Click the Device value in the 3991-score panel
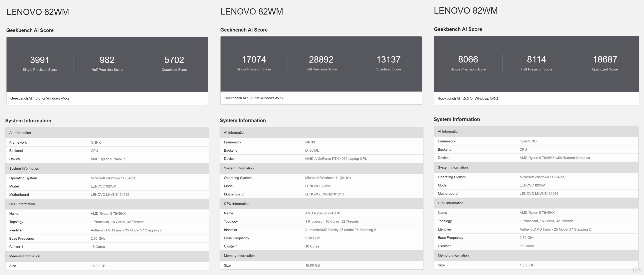This screenshot has width=644, height=275. pos(108,159)
